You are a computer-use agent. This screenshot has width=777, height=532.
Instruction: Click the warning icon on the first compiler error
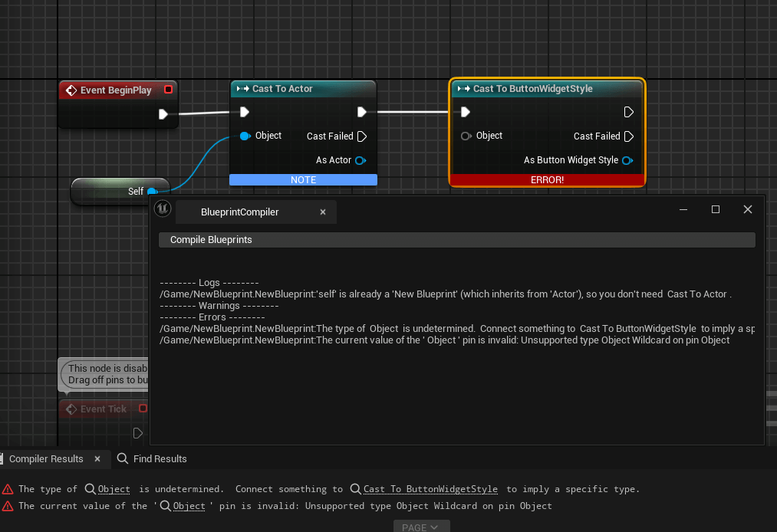click(x=8, y=489)
